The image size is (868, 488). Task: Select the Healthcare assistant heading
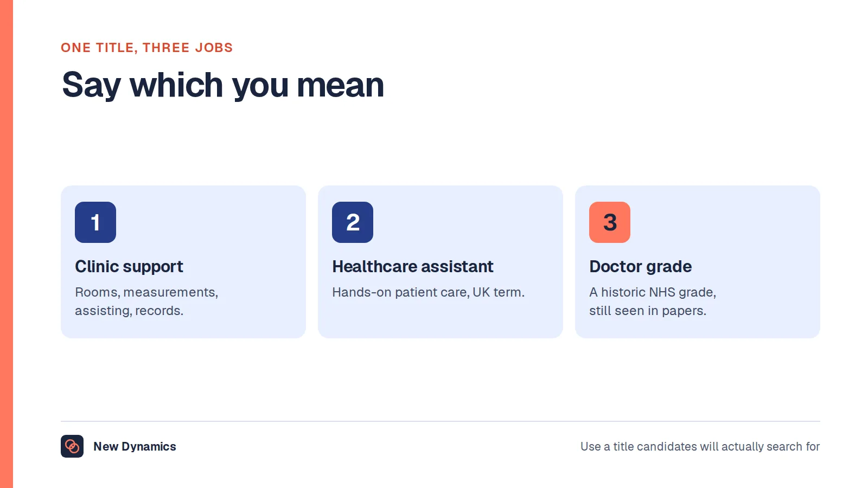pos(413,267)
